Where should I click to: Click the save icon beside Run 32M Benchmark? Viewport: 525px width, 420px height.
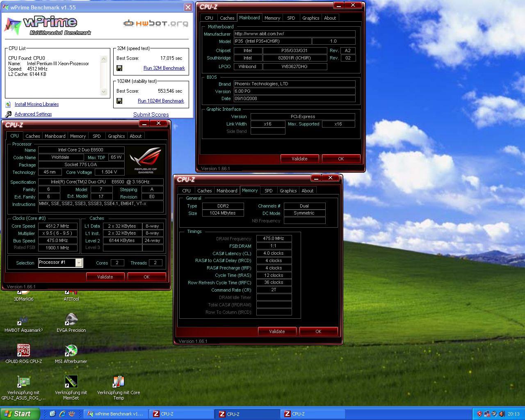pos(119,68)
